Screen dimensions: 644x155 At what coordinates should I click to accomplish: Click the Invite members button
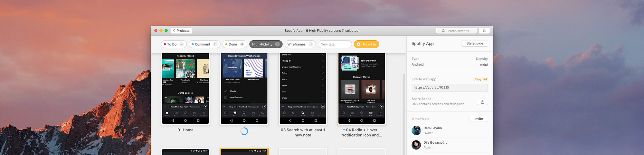click(x=479, y=119)
